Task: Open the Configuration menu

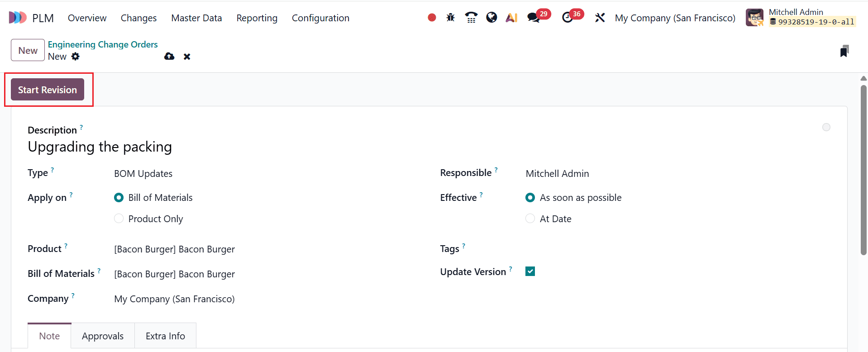Action: click(x=320, y=18)
